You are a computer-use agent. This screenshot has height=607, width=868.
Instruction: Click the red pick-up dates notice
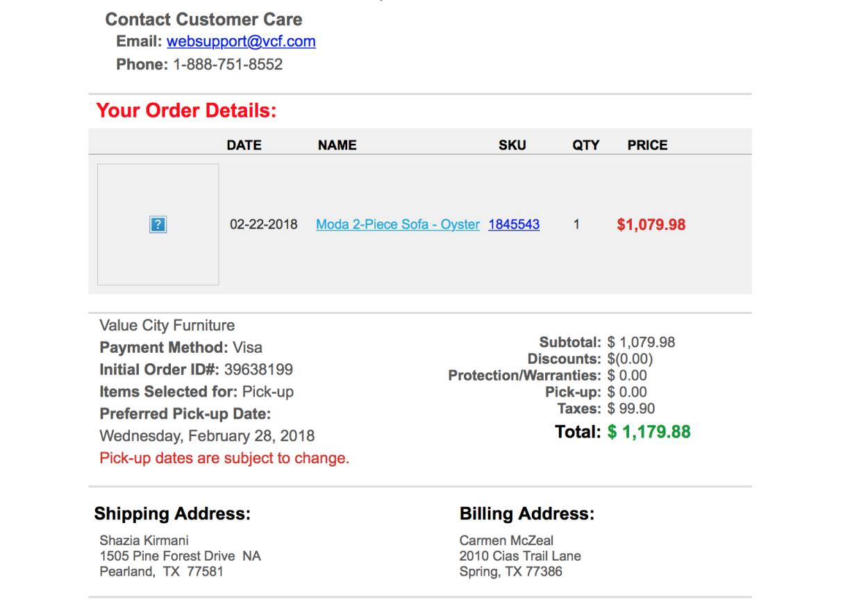pos(224,459)
